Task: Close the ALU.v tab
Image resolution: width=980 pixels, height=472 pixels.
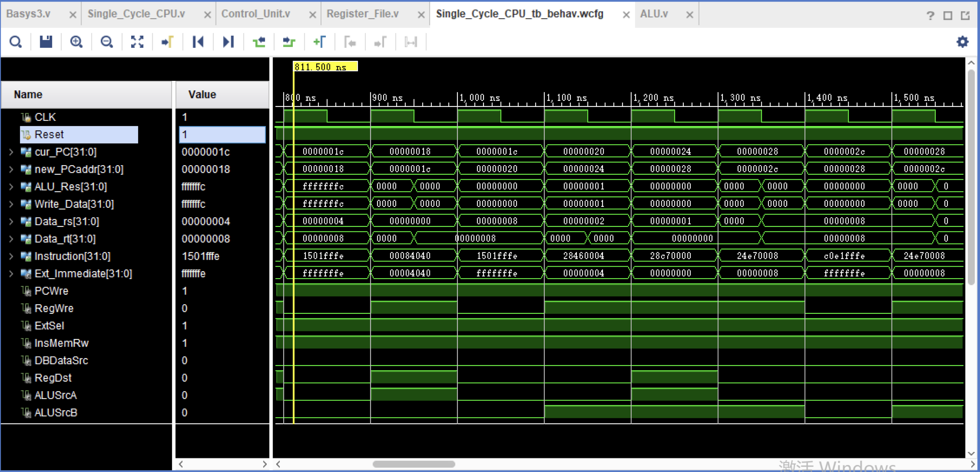Action: click(x=689, y=15)
